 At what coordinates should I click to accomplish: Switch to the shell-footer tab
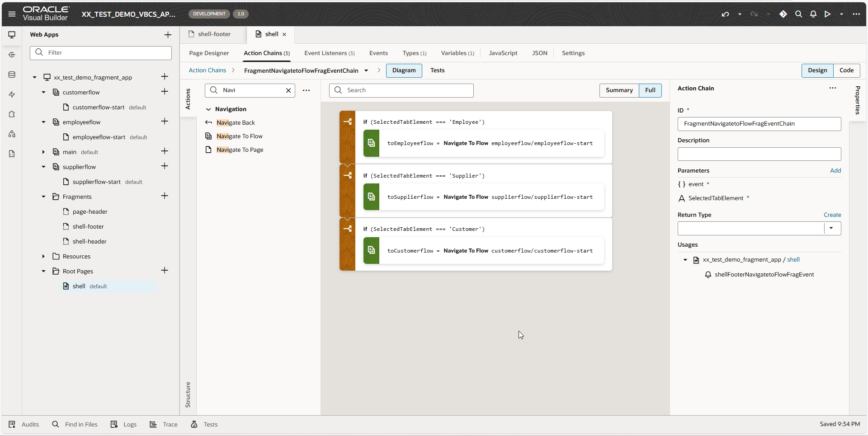tap(213, 34)
